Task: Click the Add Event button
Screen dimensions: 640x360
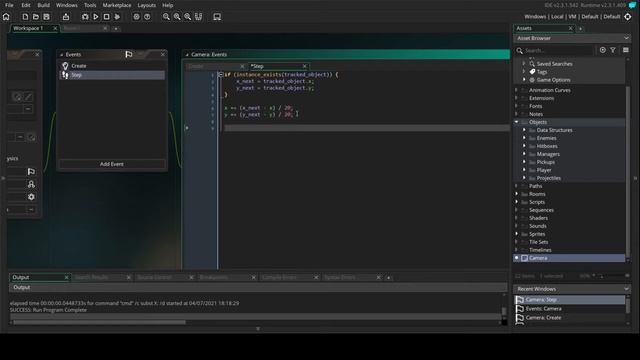Action: tap(112, 164)
